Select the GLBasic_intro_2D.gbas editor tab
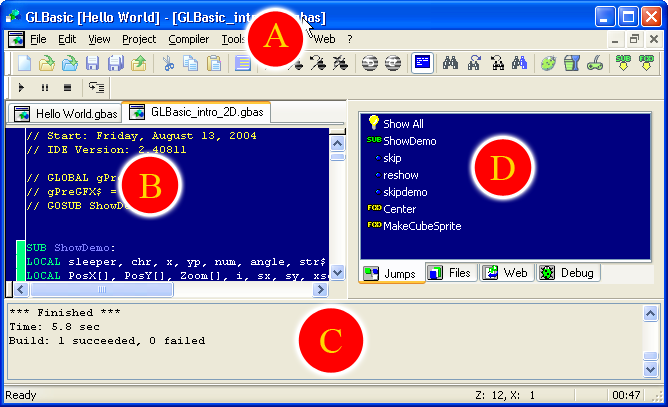The width and height of the screenshot is (668, 407). 196,112
